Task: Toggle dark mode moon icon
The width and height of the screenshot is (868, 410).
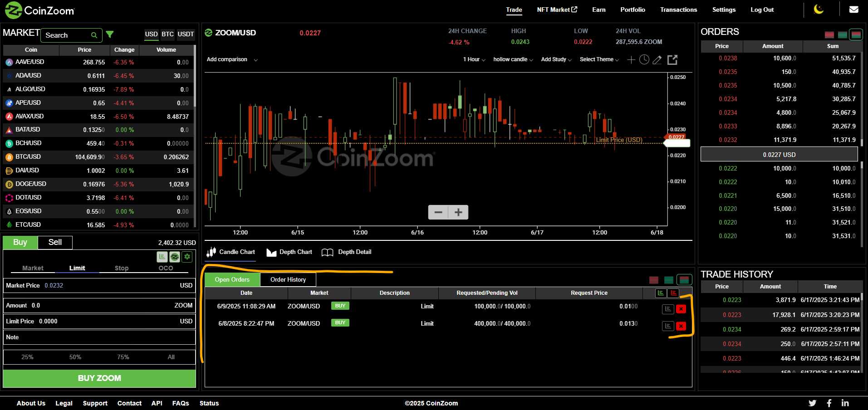Action: [x=819, y=9]
